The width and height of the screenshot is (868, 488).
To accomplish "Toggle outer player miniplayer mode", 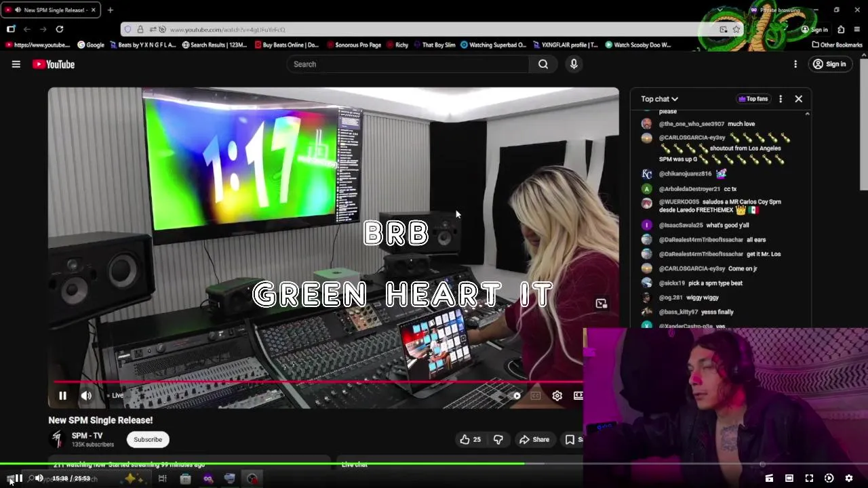I will (x=789, y=479).
